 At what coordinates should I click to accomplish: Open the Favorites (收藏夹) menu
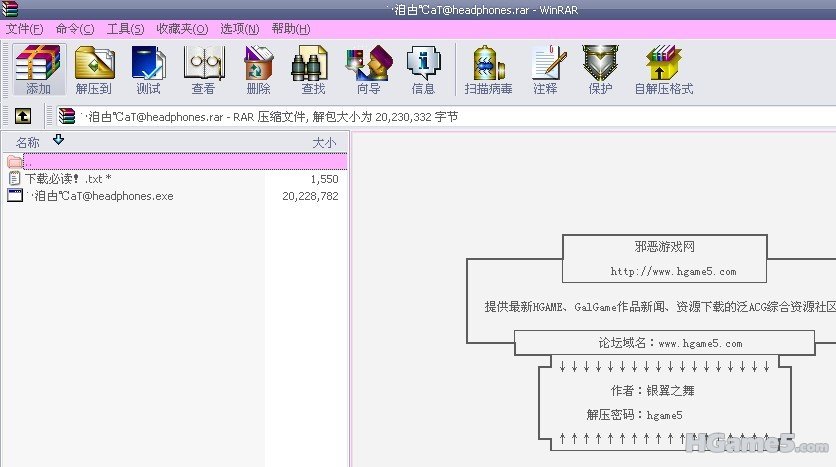(x=182, y=29)
